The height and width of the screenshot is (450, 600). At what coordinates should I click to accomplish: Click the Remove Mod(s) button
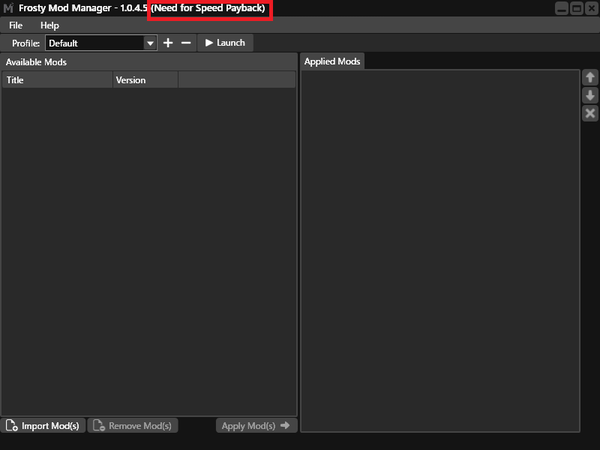(x=133, y=426)
